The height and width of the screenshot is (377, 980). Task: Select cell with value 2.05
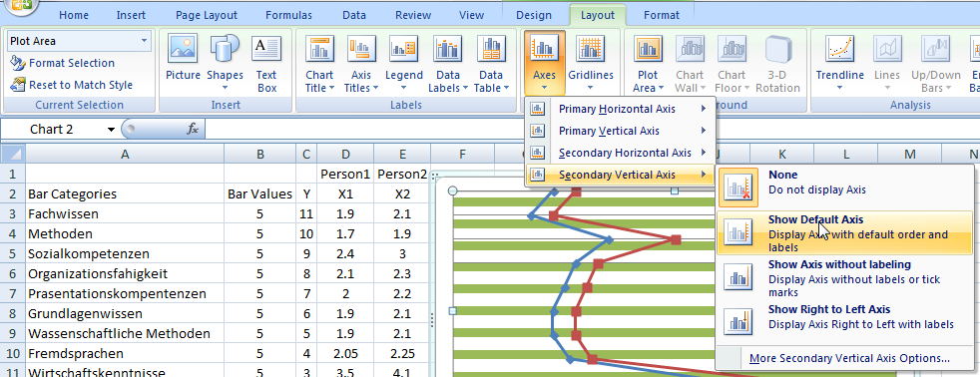pos(345,354)
